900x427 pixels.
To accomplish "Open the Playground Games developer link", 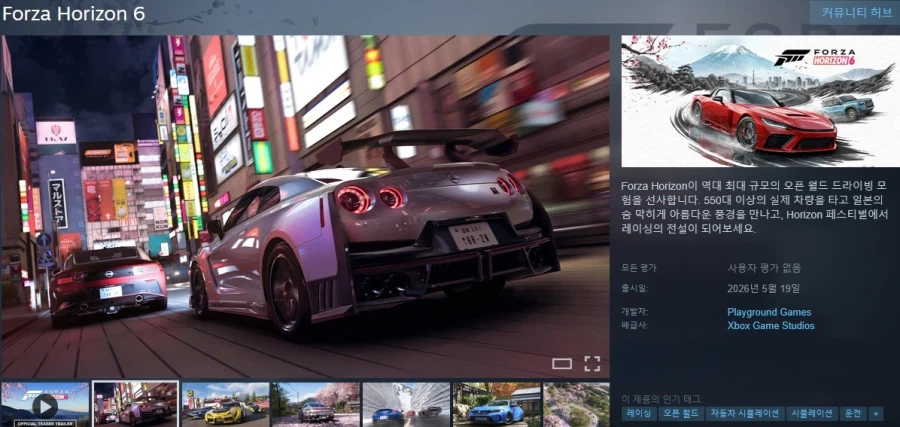I will pos(769,312).
